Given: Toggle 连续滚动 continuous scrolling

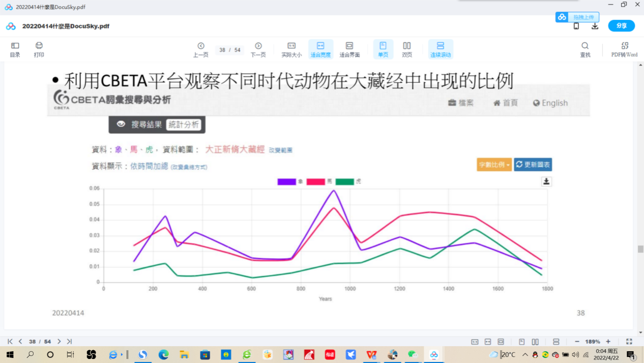Looking at the screenshot, I should (x=441, y=49).
